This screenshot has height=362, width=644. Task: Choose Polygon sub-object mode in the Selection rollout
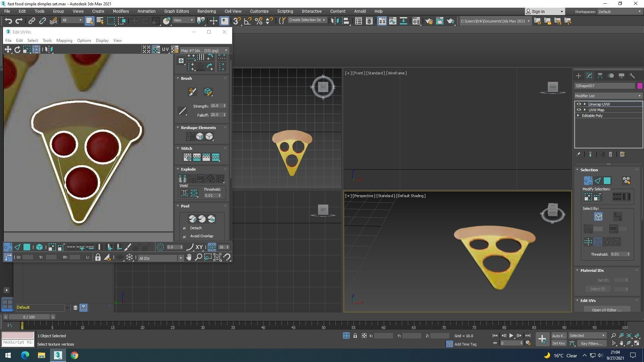(x=607, y=180)
